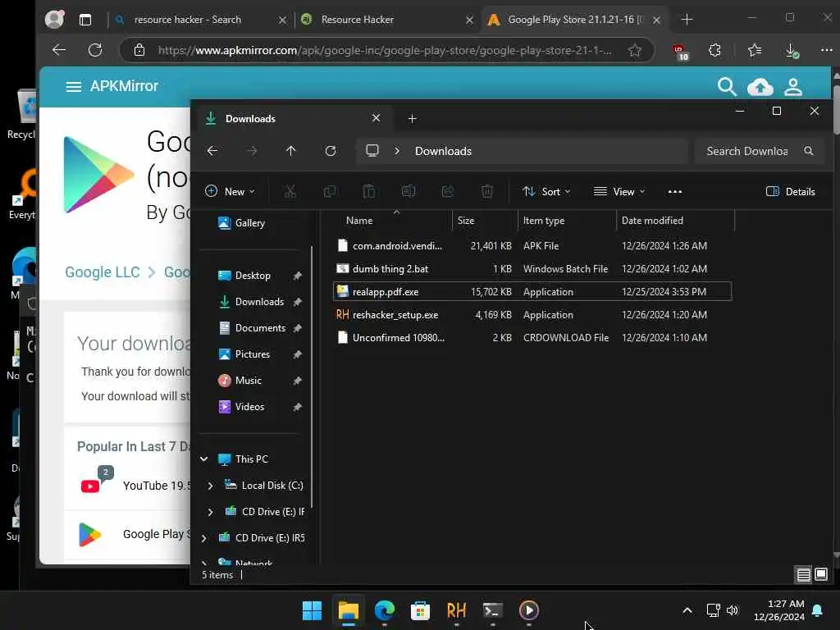The width and height of the screenshot is (840, 630).
Task: Click the Paste icon in Explorer toolbar
Action: click(x=368, y=191)
